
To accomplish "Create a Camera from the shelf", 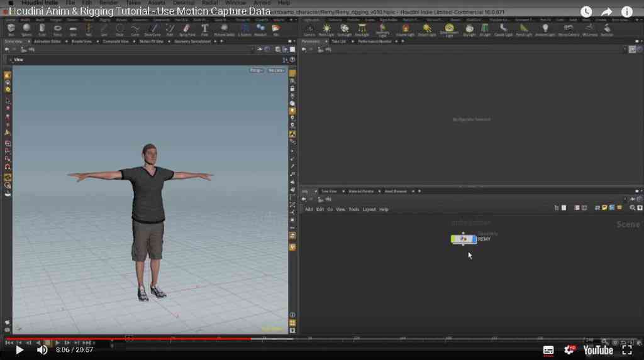I will 309,30.
